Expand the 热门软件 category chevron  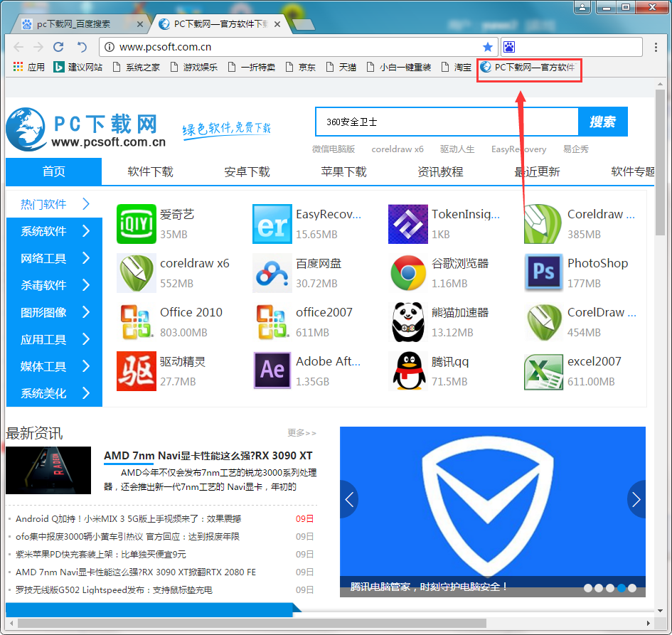coord(86,203)
